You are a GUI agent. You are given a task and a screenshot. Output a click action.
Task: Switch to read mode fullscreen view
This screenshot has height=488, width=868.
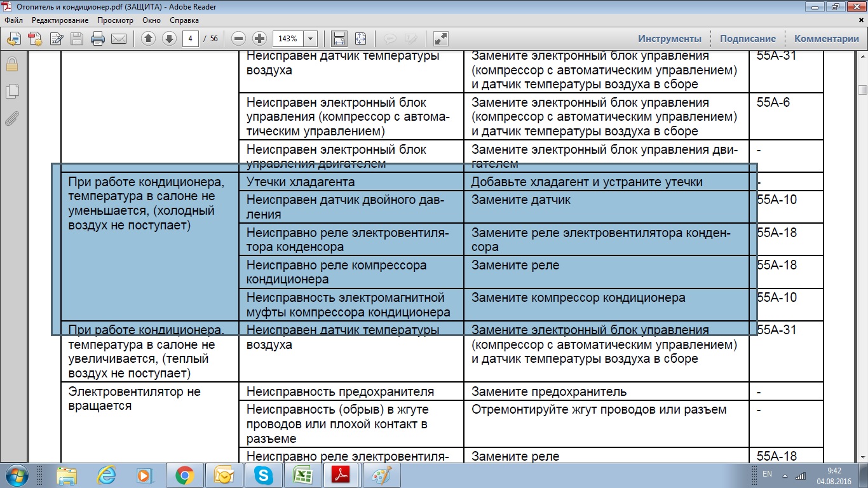[440, 39]
